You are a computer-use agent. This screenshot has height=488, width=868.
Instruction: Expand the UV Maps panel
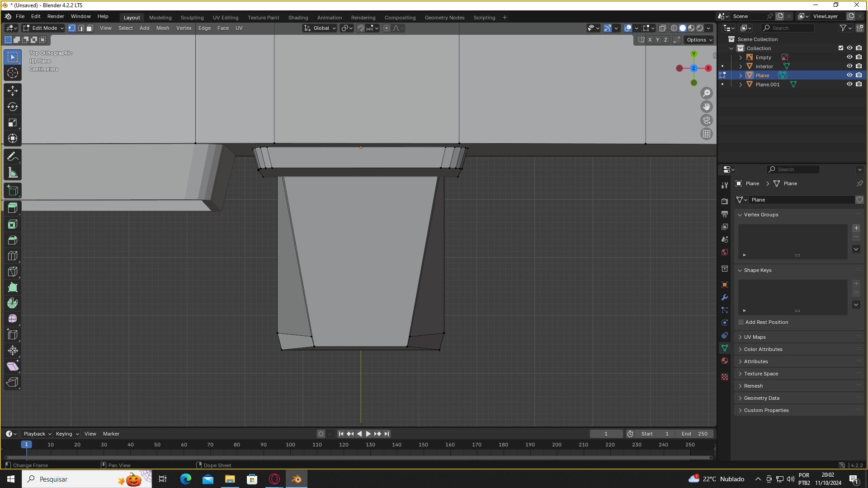[755, 337]
